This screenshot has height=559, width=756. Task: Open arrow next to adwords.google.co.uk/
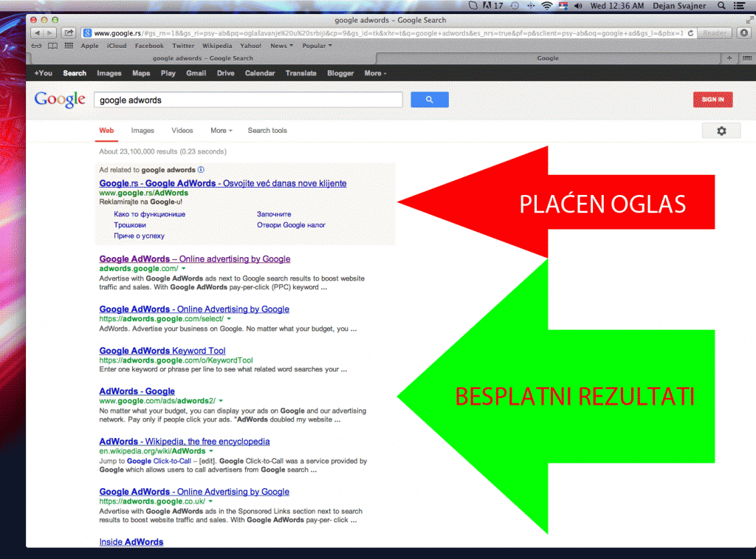210,501
